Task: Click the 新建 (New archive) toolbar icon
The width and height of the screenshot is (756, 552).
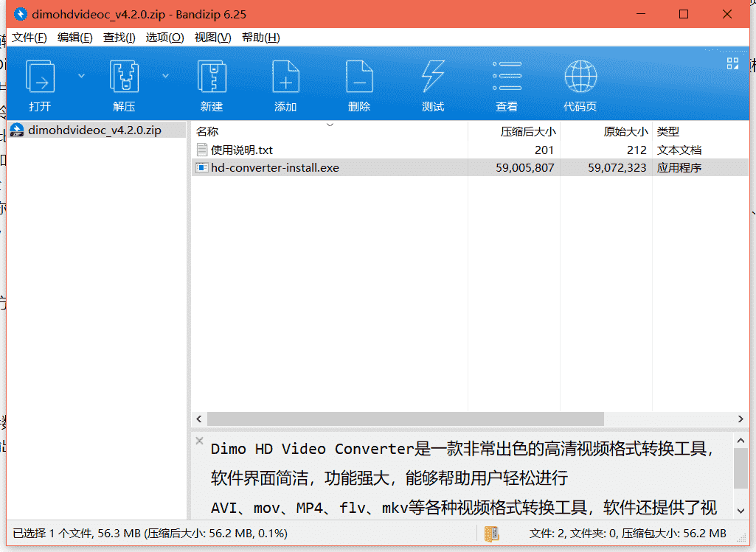Action: point(212,76)
